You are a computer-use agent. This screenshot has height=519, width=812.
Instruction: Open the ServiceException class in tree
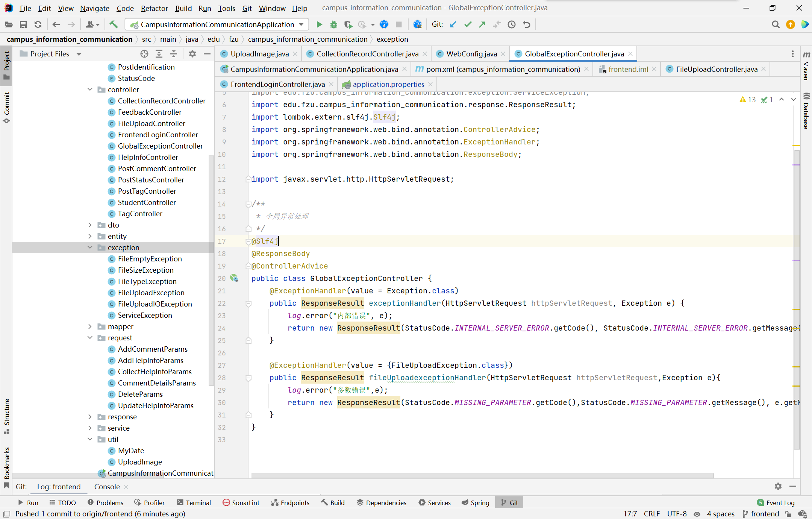[145, 315]
